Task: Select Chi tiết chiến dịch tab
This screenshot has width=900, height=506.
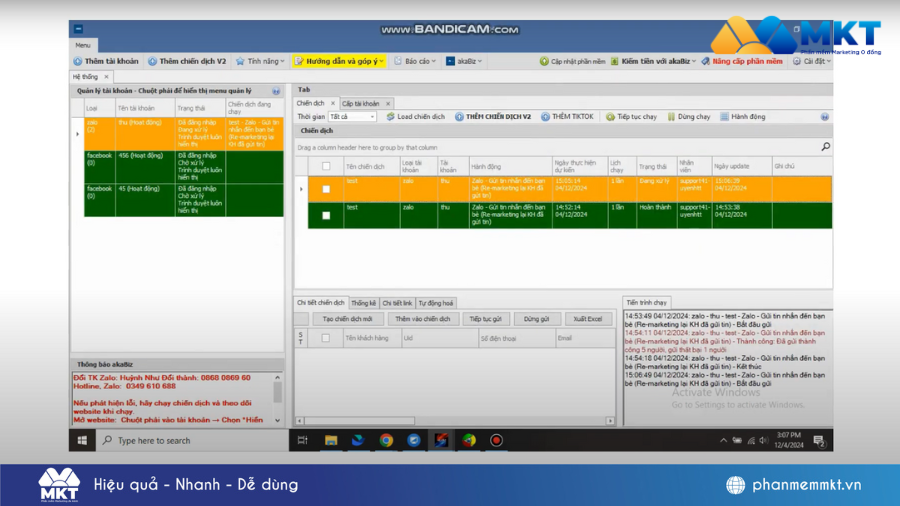Action: tap(320, 302)
